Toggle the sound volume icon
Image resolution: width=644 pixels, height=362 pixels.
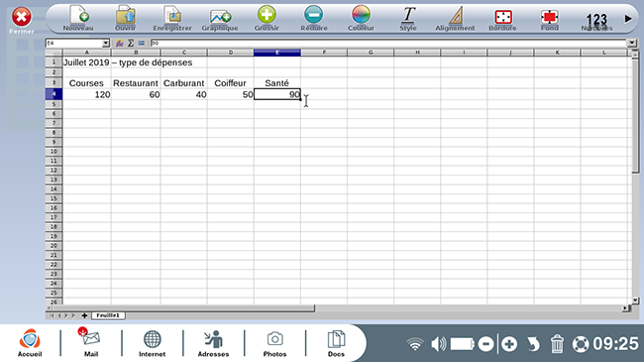click(438, 344)
